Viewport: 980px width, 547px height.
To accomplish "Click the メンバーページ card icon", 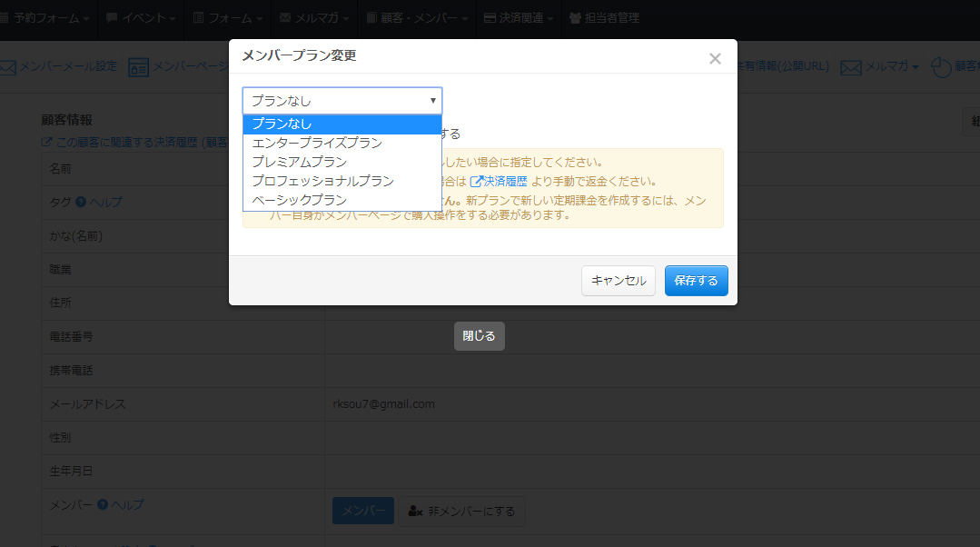I will tap(138, 67).
